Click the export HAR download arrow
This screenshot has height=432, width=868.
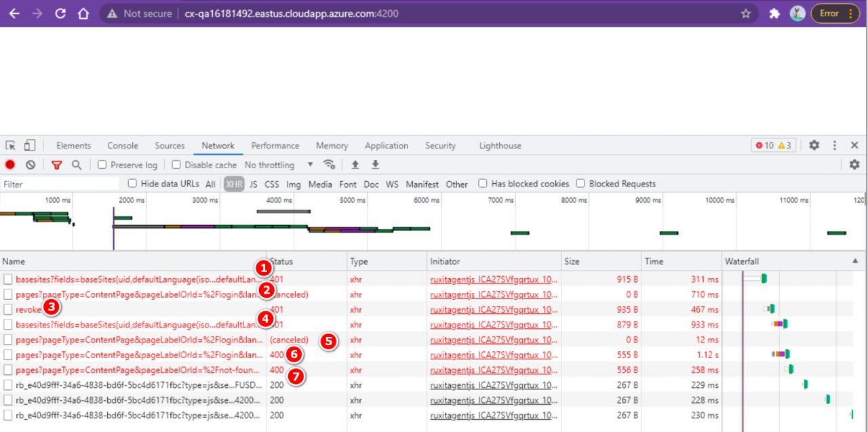pyautogui.click(x=375, y=165)
